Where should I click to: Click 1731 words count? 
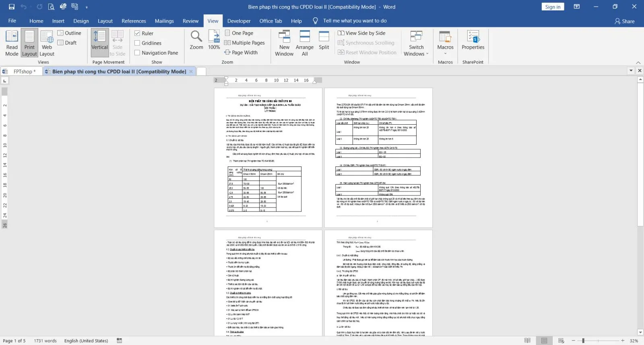tap(45, 341)
